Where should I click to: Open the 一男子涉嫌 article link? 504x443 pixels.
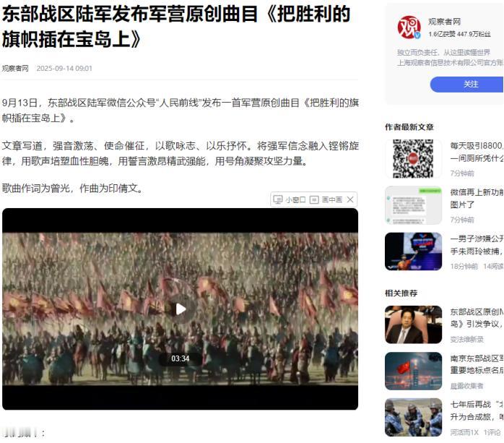pyautogui.click(x=477, y=245)
